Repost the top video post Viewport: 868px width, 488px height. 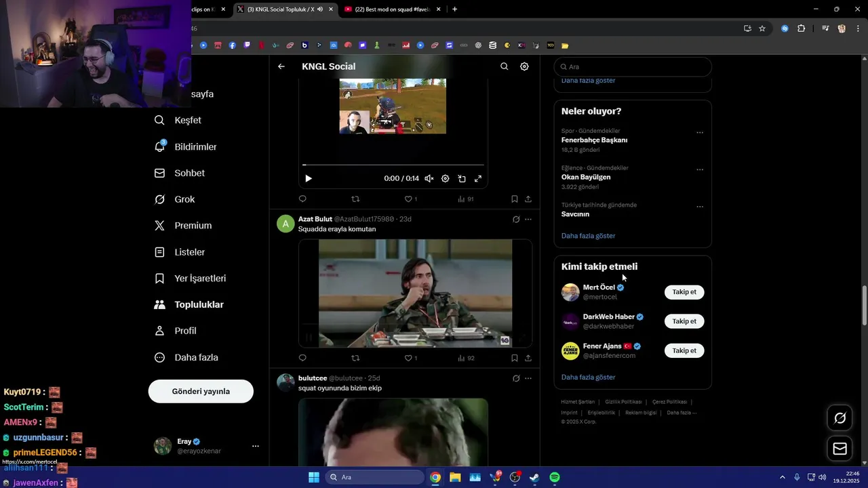[x=355, y=199]
